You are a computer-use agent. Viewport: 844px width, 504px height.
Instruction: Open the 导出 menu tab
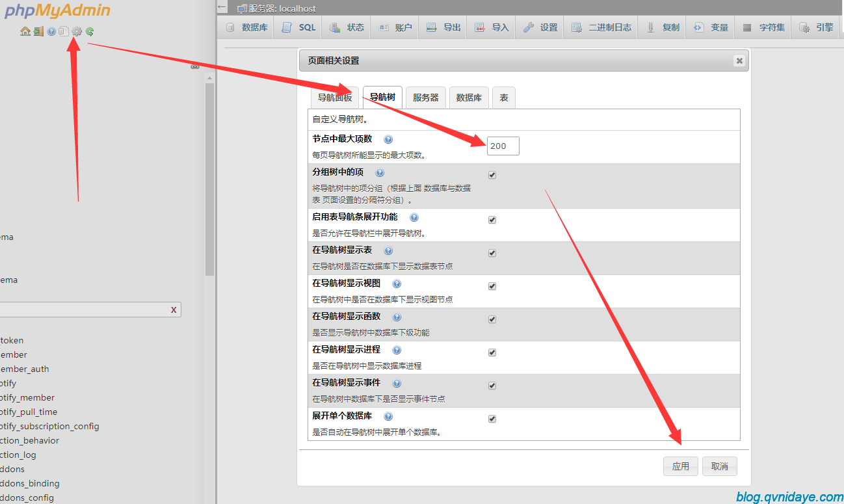click(443, 27)
